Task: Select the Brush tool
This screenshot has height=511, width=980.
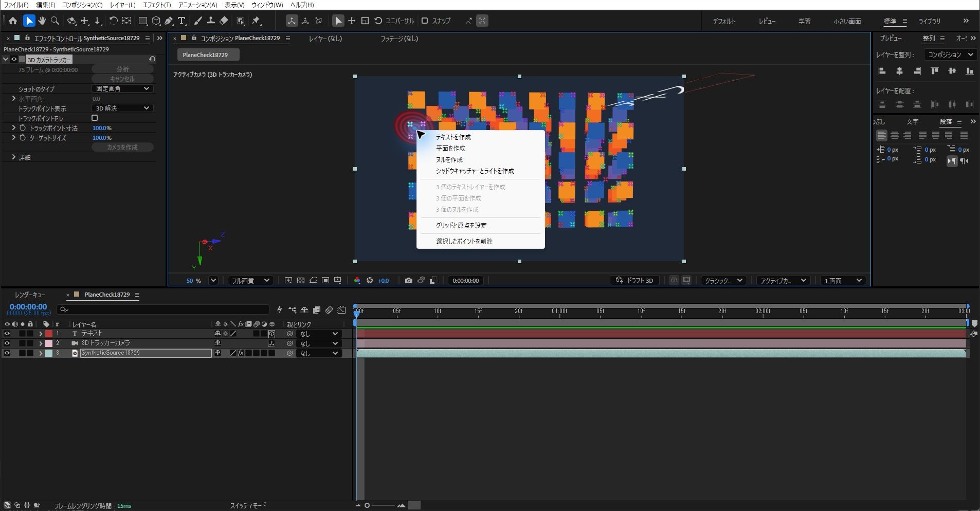Action: click(198, 21)
